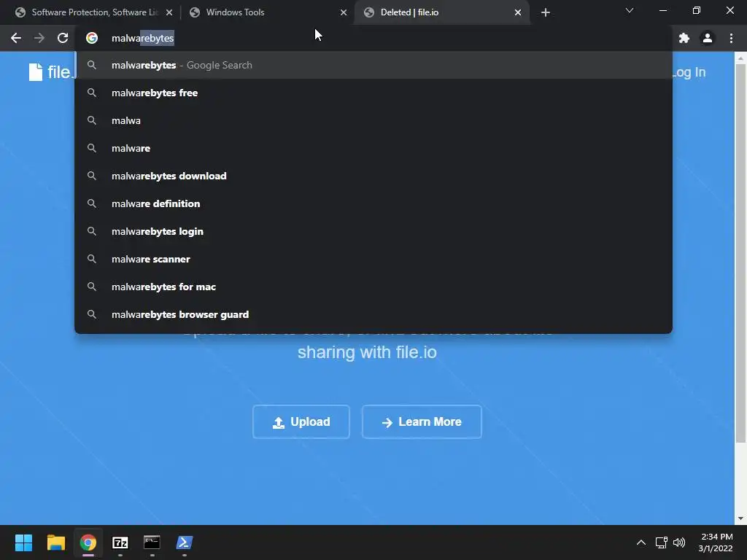Show hidden system tray icons
Image resolution: width=747 pixels, height=560 pixels.
[x=641, y=542]
